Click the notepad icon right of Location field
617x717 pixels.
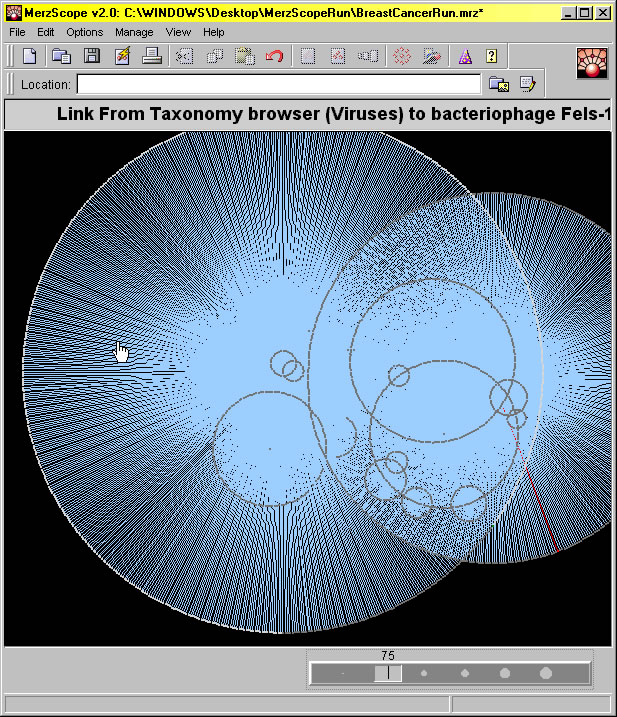click(x=527, y=84)
